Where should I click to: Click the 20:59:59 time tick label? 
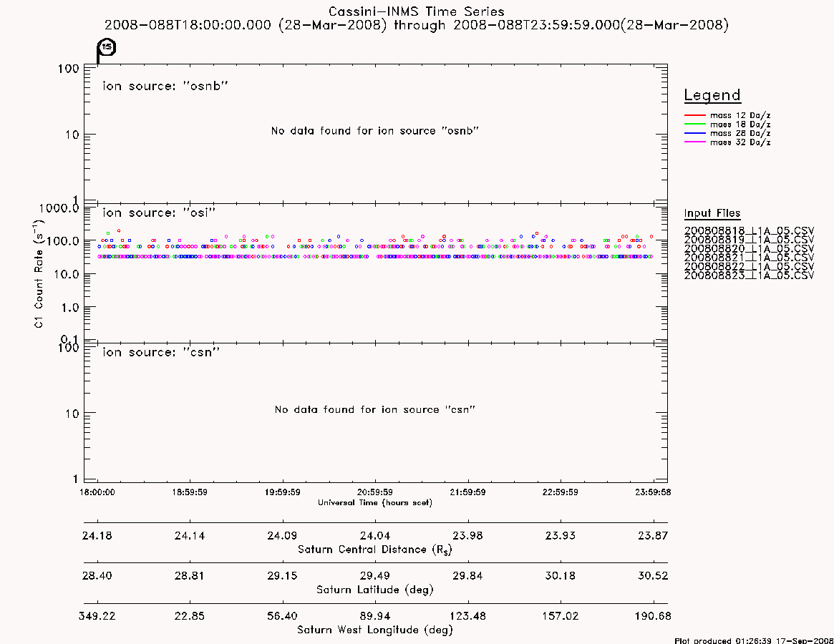click(375, 492)
